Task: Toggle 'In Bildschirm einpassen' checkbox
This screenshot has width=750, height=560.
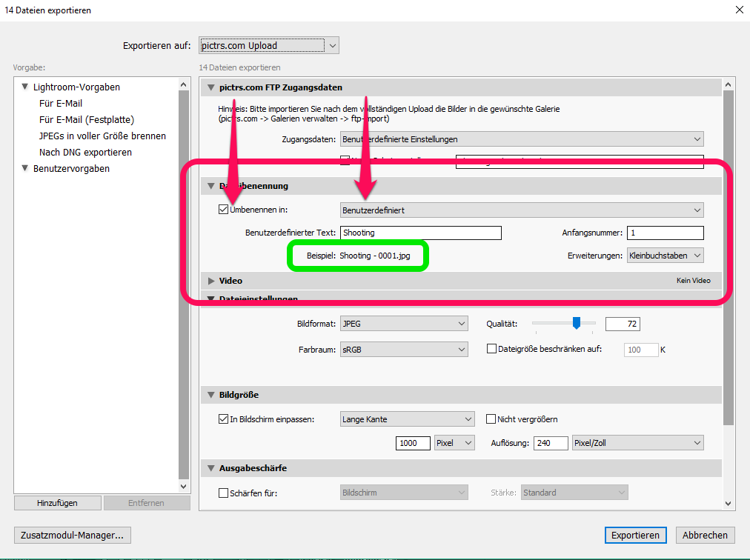Action: click(223, 419)
